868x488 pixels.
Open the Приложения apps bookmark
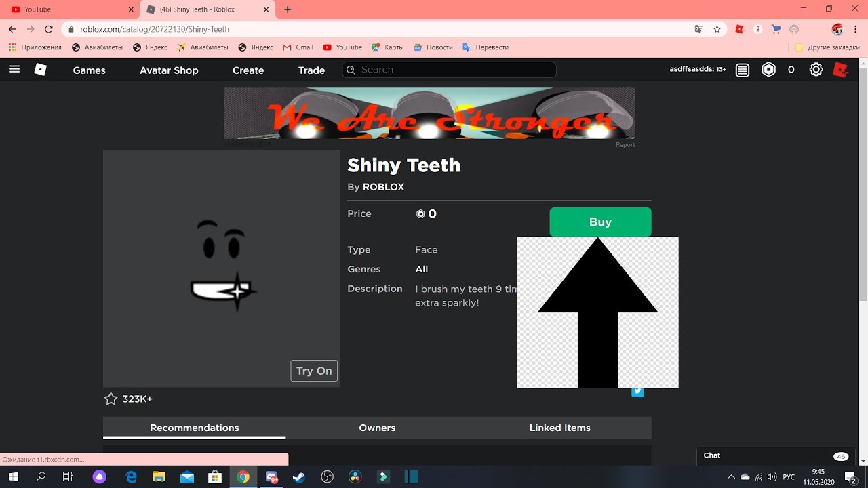coord(35,47)
